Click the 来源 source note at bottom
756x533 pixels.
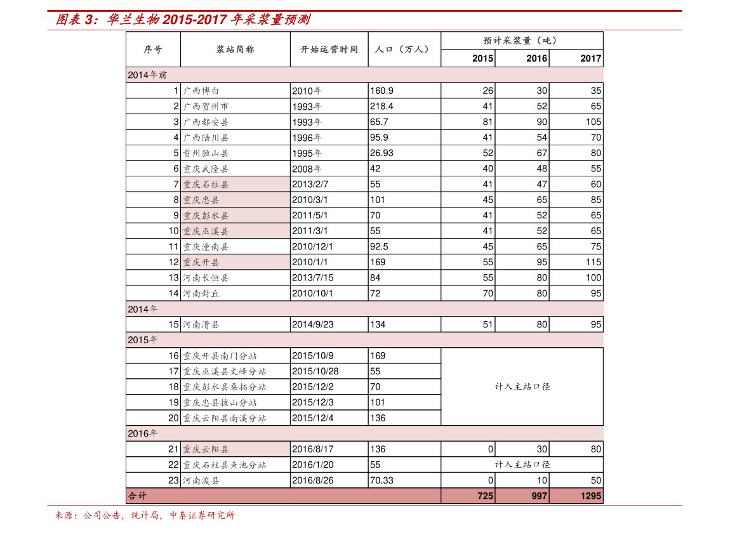coord(145,515)
